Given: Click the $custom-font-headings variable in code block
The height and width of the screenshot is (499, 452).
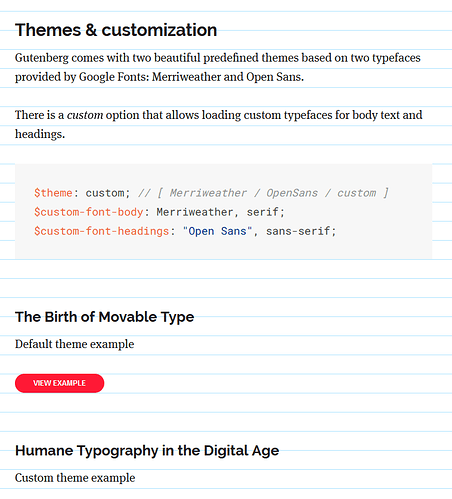Looking at the screenshot, I should tap(101, 231).
